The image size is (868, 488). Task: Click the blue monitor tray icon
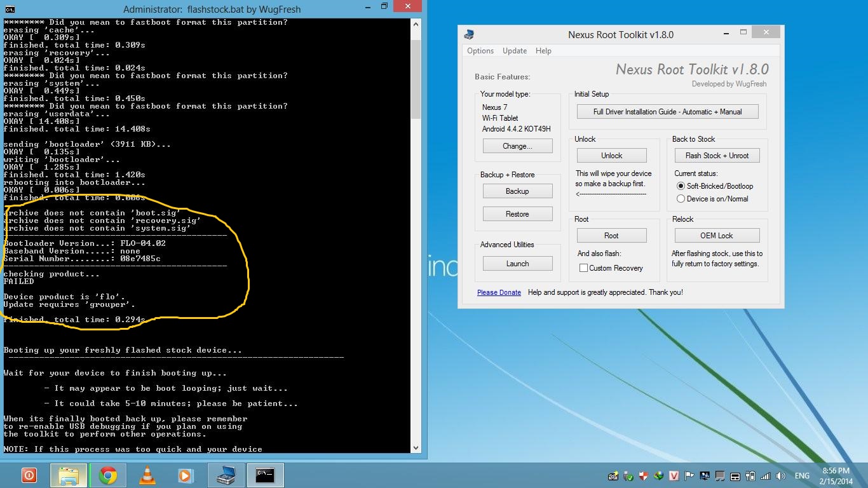705,476
